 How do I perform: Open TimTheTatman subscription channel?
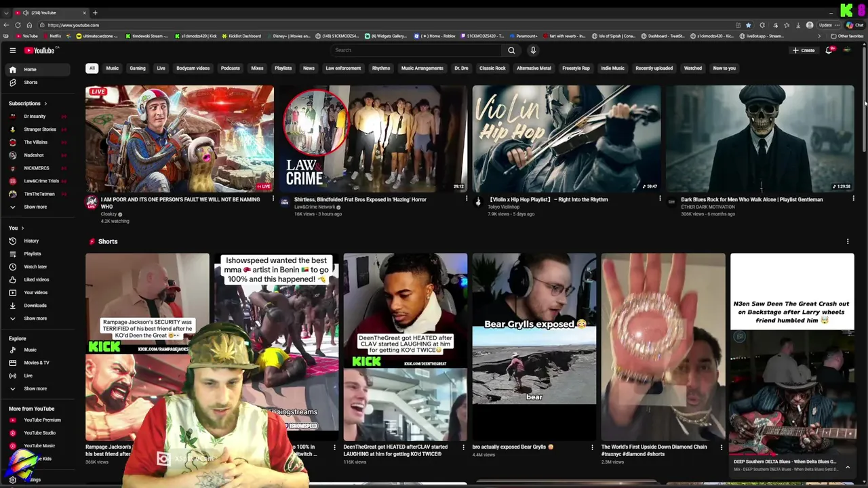tap(39, 194)
